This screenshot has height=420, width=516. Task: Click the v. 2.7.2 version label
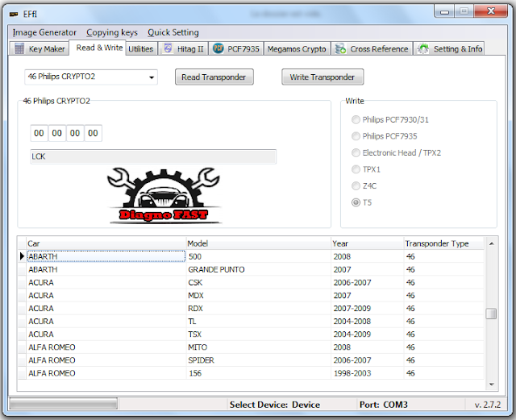(x=488, y=405)
